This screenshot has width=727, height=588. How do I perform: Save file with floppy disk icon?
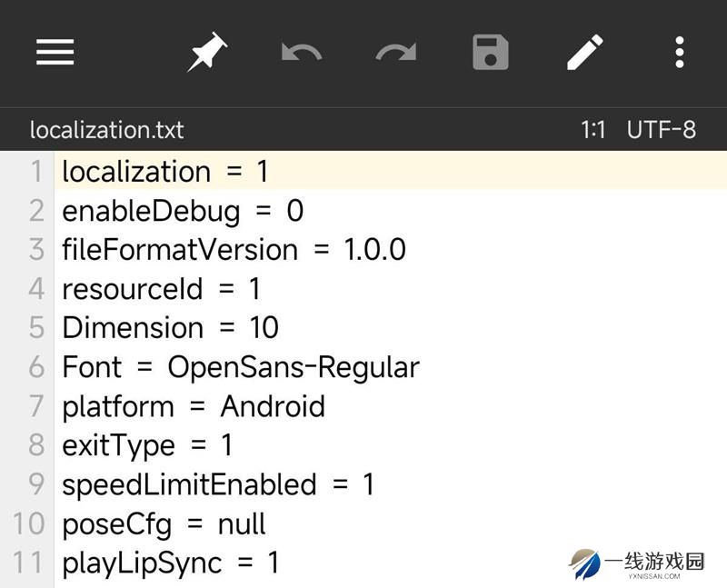pos(491,52)
